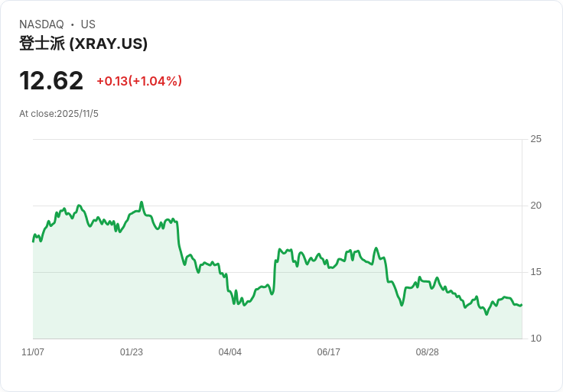Click the At close:2025/11/5 timestamp
Viewport: 563px width, 392px height.
pyautogui.click(x=59, y=114)
